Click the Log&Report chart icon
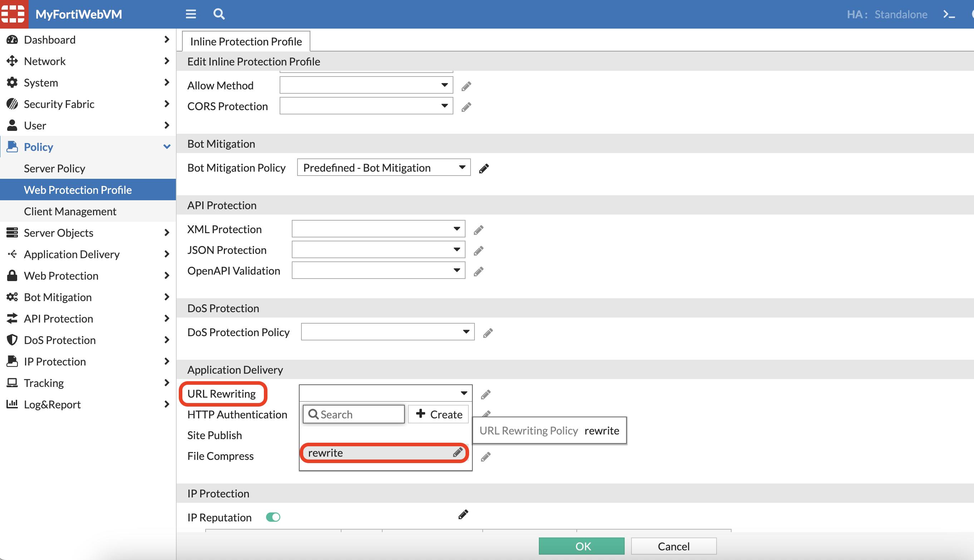 coord(12,404)
